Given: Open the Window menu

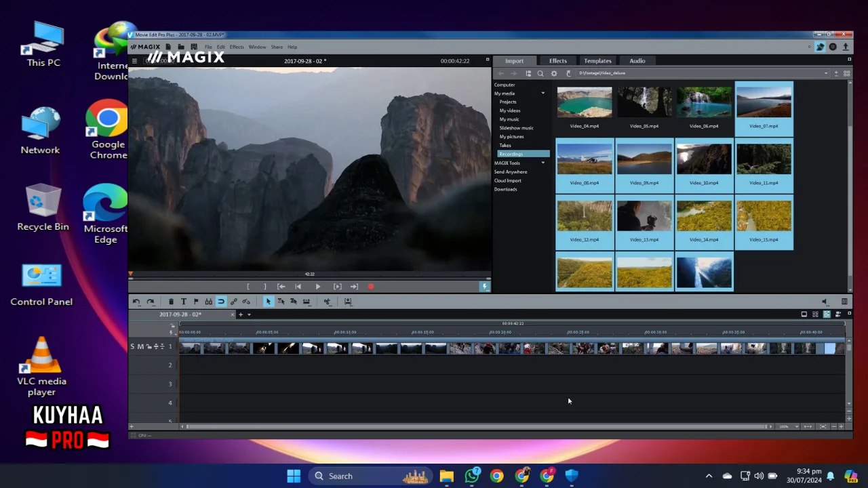Looking at the screenshot, I should click(257, 47).
